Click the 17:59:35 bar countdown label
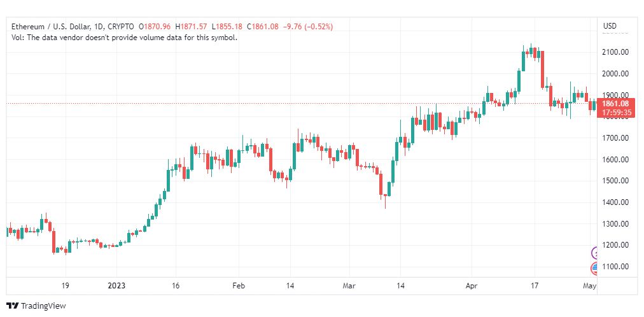Image resolution: width=644 pixels, height=317 pixels. tap(615, 112)
